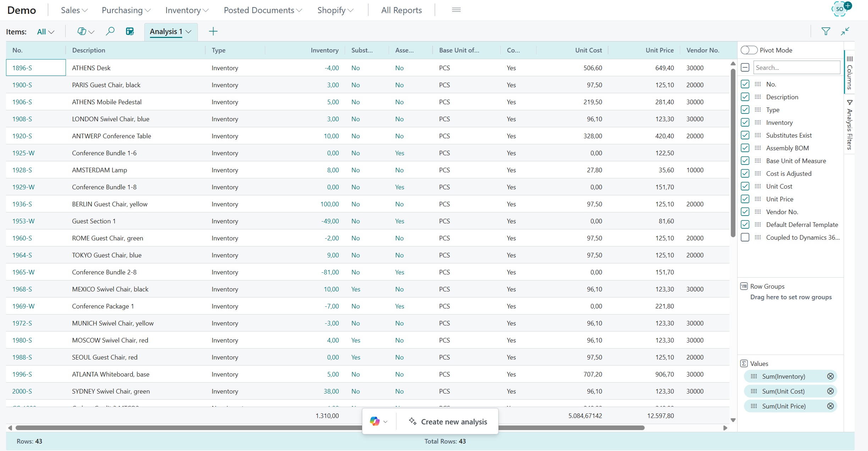This screenshot has width=868, height=451.
Task: Click Create new analysis button
Action: pos(448,422)
